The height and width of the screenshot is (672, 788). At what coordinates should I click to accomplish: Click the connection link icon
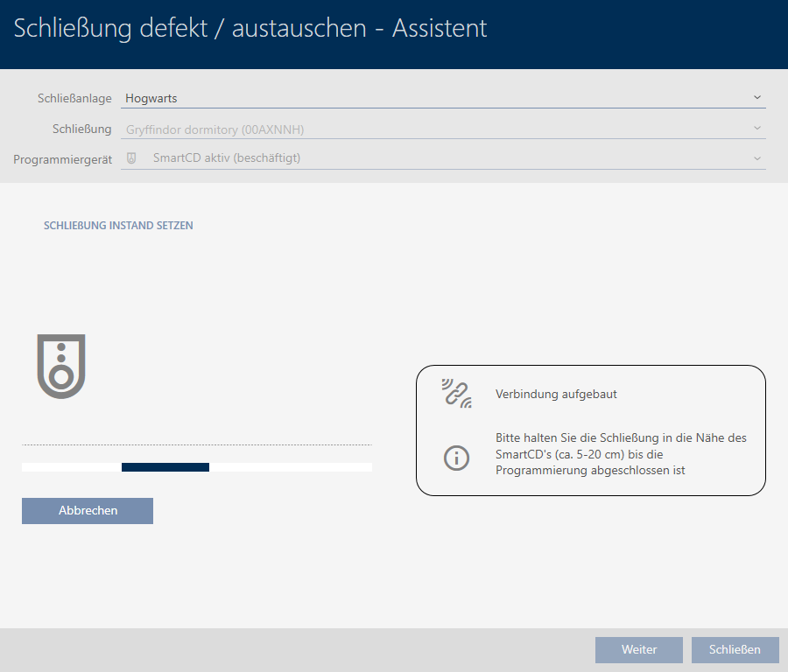456,395
